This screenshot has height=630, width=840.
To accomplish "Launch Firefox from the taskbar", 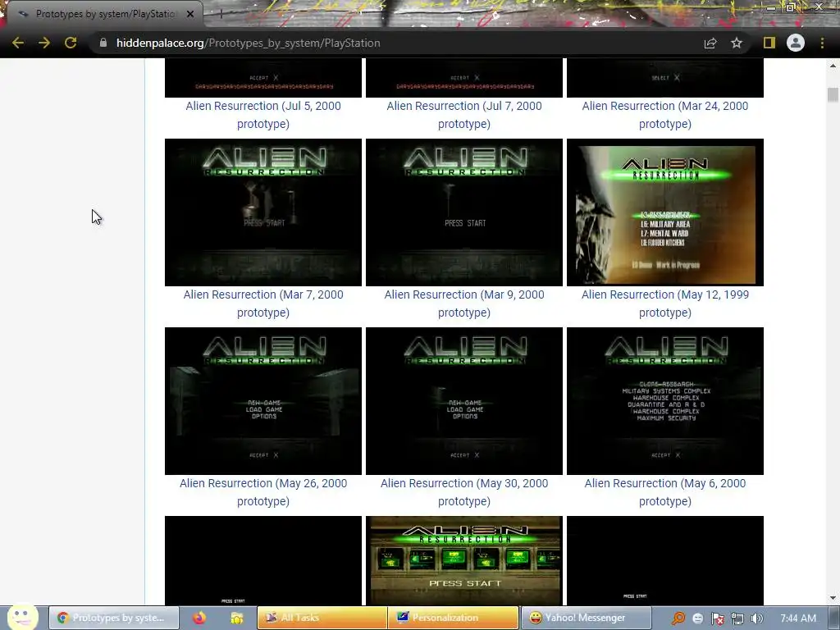I will point(199,618).
